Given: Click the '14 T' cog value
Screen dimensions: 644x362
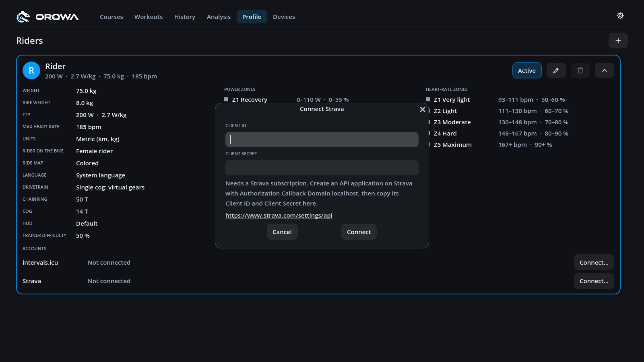Looking at the screenshot, I should click(x=82, y=212).
